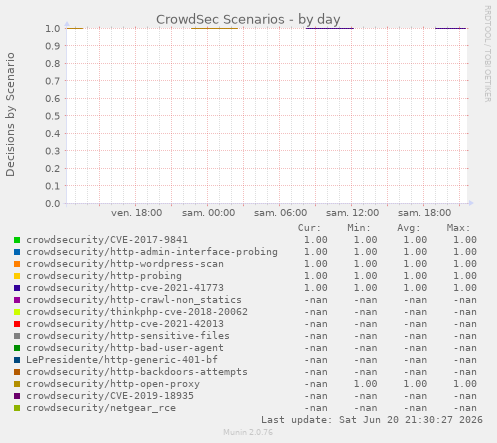Select the LePresidente/http-generic-401-bf label
Image resolution: width=497 pixels, height=443 pixels.
click(x=122, y=360)
